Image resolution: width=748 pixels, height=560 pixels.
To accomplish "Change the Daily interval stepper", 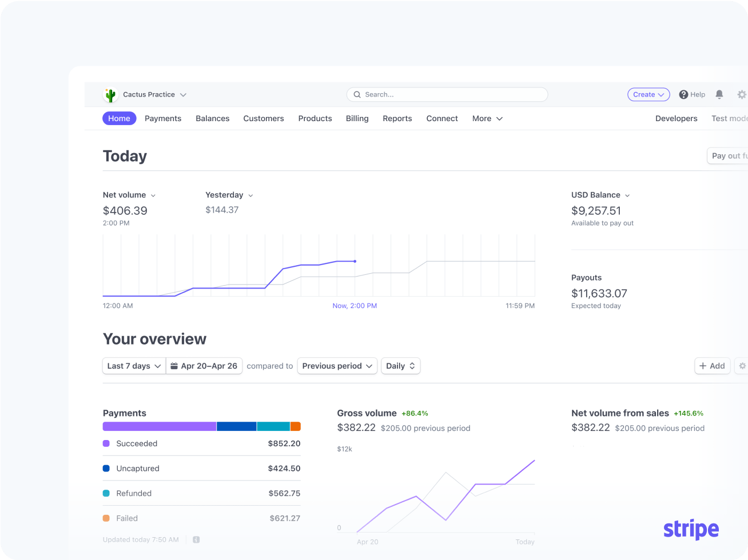I will click(401, 366).
